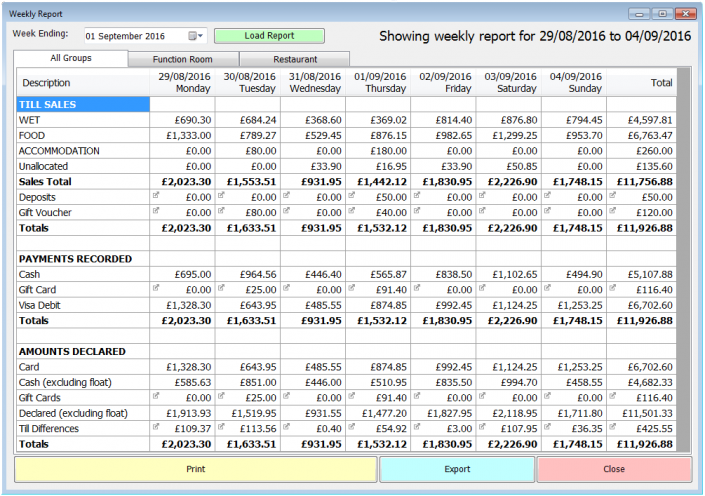Open Gift Card detail icon in Total column
705x496 pixels.
[x=612, y=288]
